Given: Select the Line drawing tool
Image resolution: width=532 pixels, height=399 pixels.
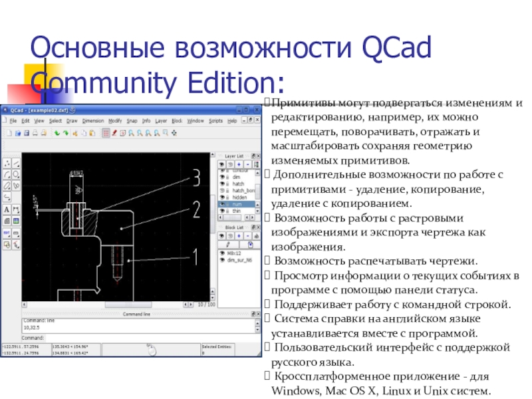Looking at the screenshot, I should (16, 163).
